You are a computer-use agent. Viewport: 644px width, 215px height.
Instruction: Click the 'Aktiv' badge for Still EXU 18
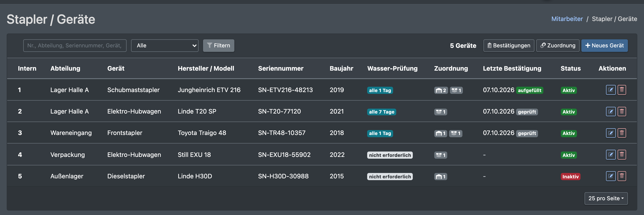pyautogui.click(x=568, y=155)
